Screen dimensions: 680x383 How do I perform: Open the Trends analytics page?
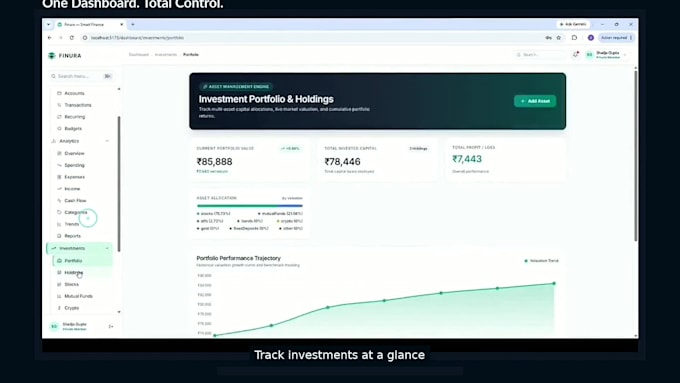pos(72,224)
